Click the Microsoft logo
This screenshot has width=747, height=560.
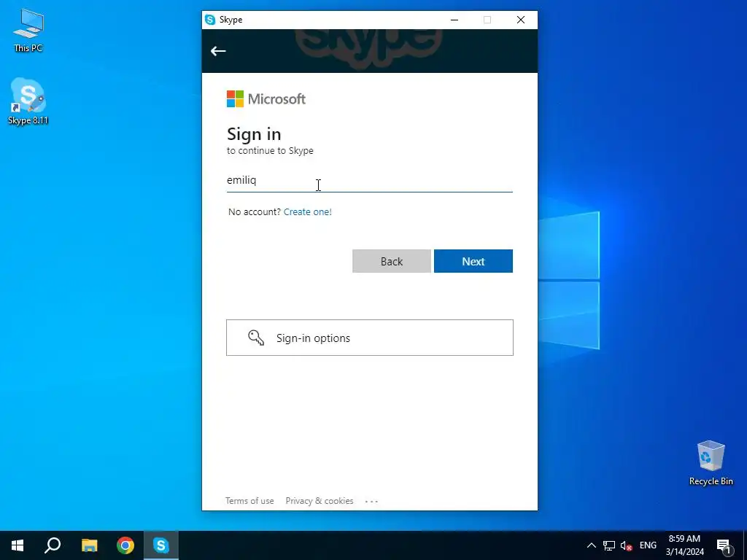(x=266, y=99)
